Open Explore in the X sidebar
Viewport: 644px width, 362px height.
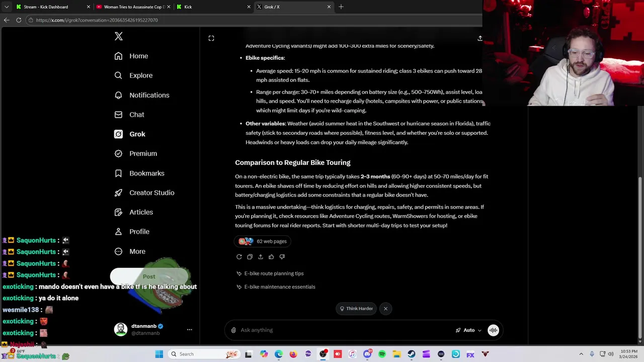[133, 75]
